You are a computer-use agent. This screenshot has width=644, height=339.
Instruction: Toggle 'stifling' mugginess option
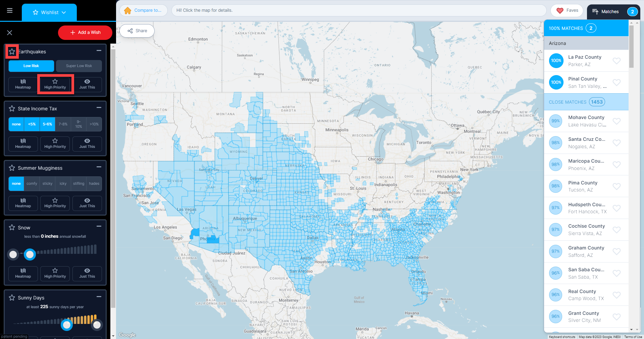[x=78, y=184]
